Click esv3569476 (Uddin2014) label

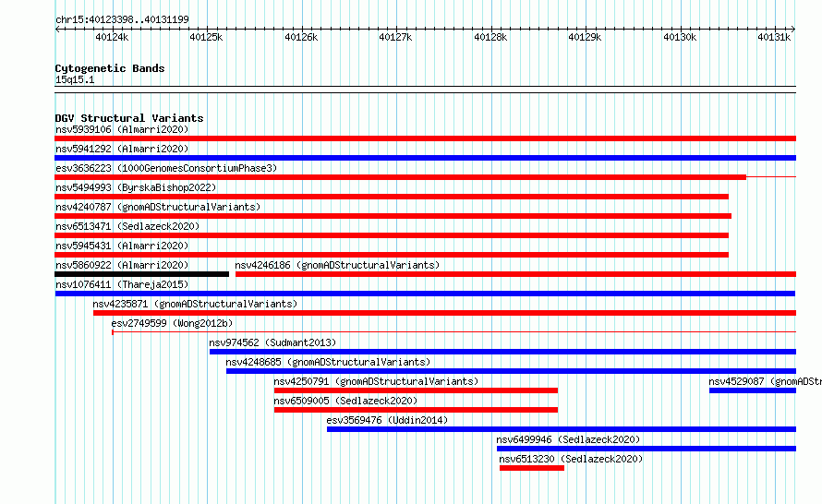pos(387,420)
